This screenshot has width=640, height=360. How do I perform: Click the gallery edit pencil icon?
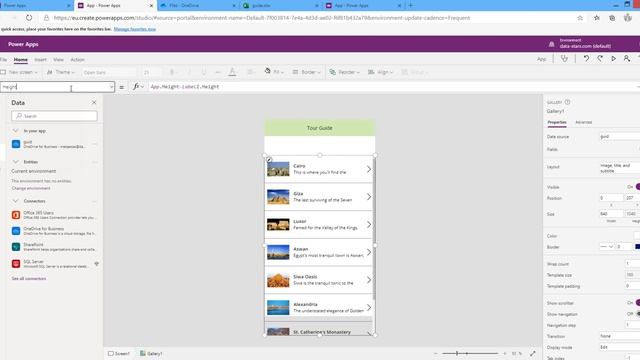(x=269, y=160)
